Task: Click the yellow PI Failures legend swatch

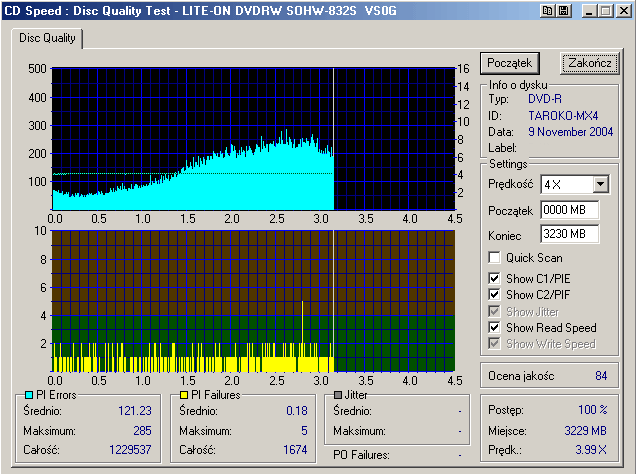Action: pos(184,395)
